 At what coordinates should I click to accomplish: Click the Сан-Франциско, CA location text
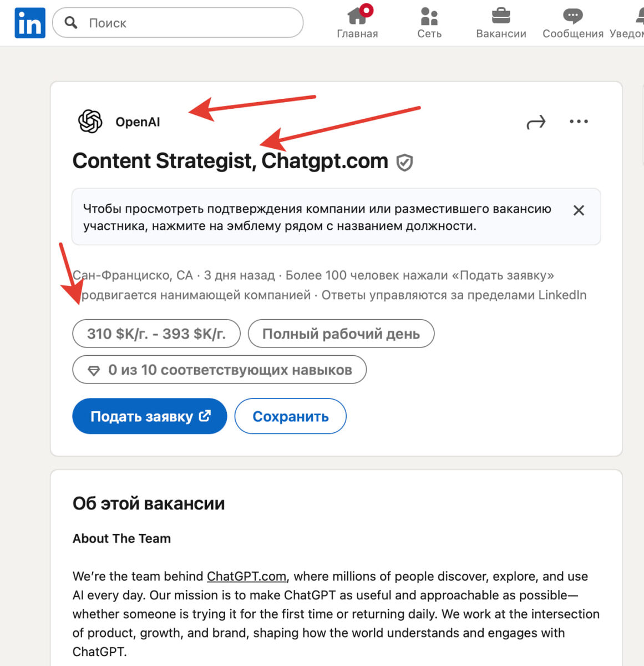(133, 275)
